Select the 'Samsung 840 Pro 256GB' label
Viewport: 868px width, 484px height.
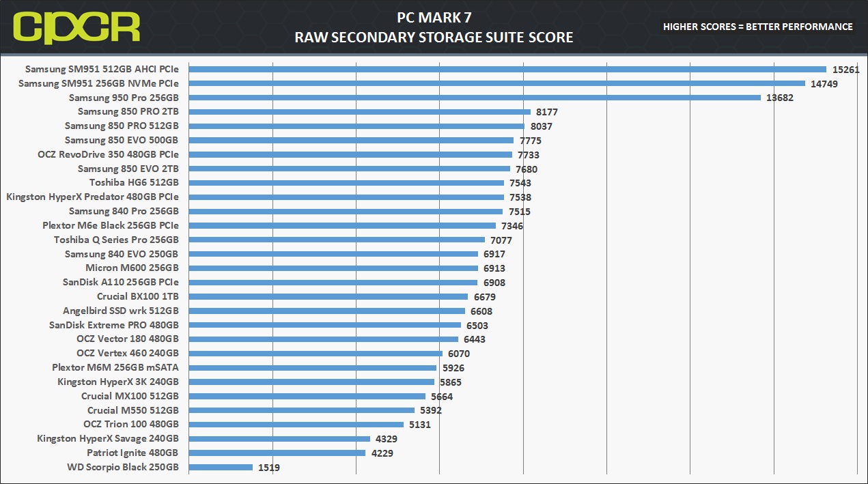[124, 211]
